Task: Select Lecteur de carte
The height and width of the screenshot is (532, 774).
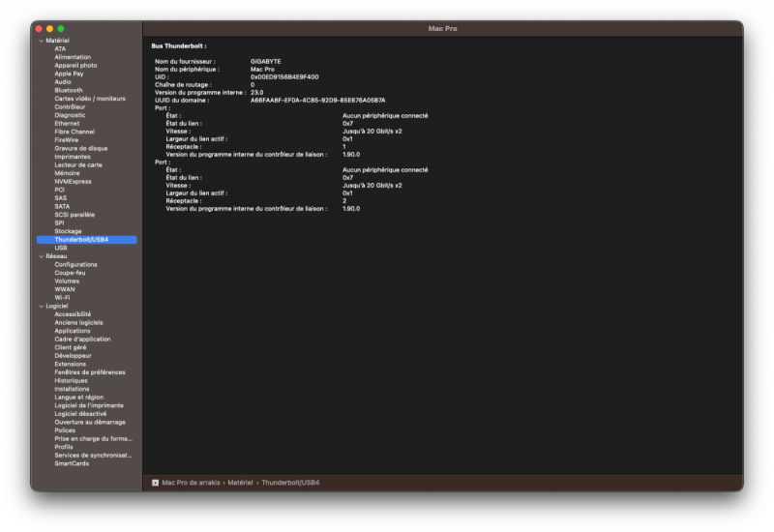Action: [x=78, y=165]
